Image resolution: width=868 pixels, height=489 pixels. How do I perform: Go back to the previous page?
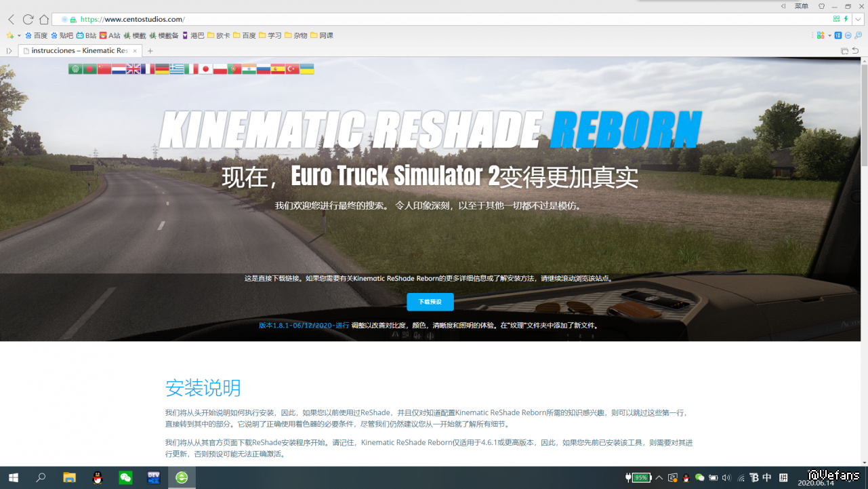11,20
